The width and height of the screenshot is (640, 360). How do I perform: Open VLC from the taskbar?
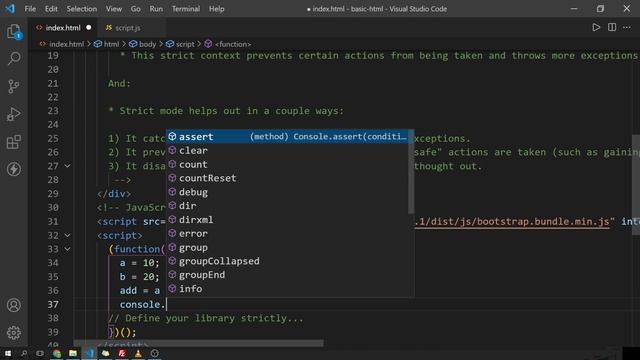(138, 353)
